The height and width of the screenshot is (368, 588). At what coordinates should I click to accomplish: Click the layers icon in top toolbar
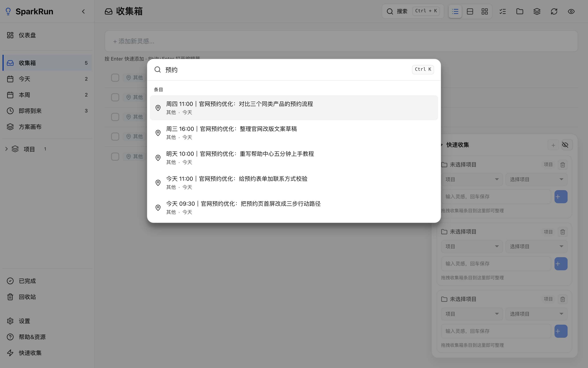coord(537,11)
